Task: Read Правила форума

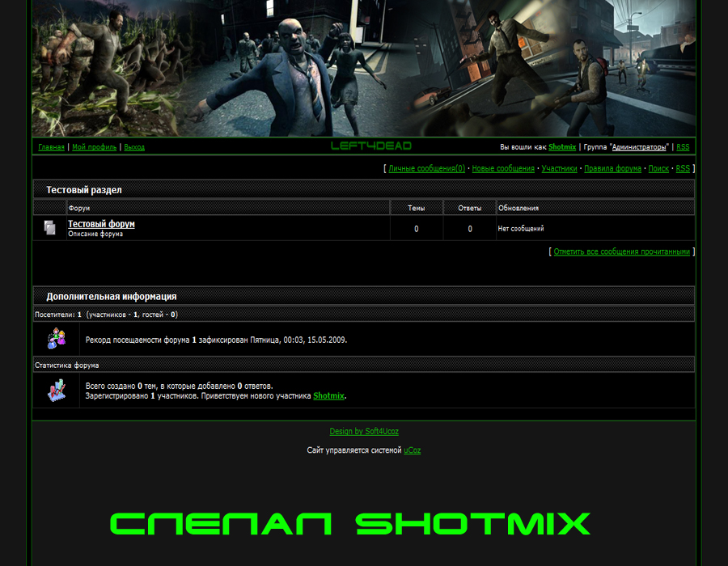Action: [x=613, y=168]
